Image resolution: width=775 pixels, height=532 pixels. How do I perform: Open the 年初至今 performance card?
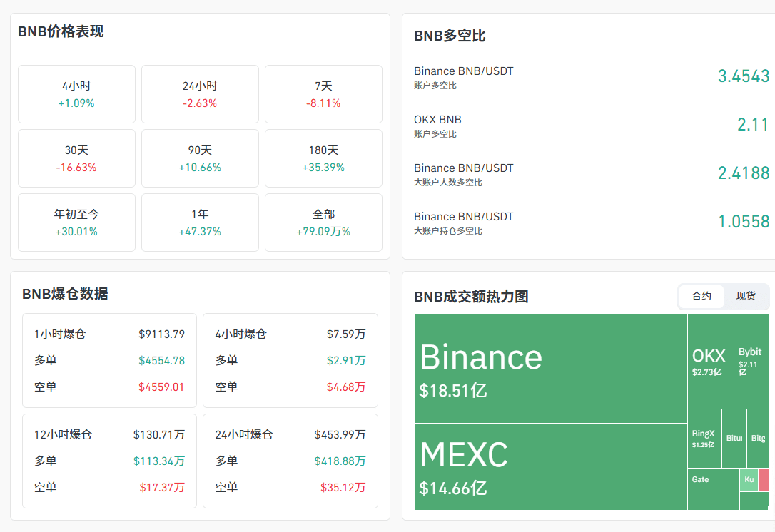coord(76,222)
